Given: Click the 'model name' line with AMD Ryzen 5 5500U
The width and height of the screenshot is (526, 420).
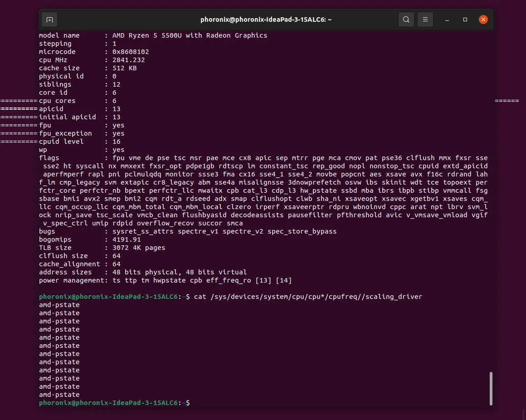Looking at the screenshot, I should pyautogui.click(x=153, y=35).
